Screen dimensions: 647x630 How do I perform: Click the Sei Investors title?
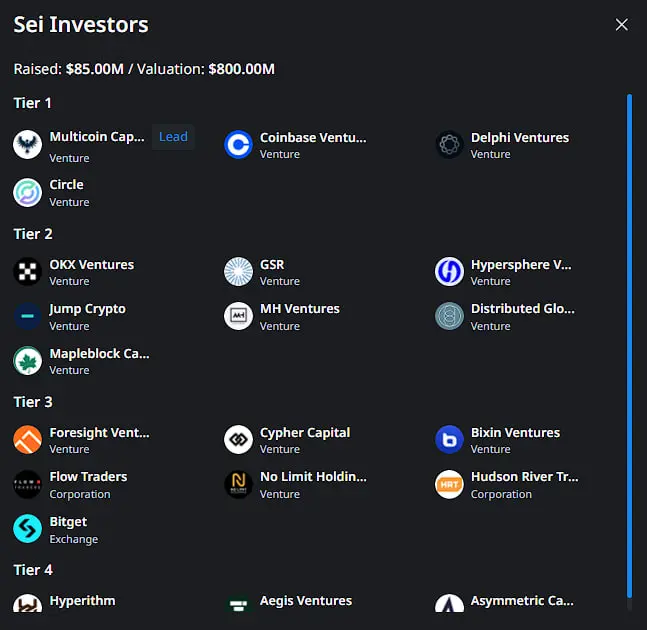(81, 25)
